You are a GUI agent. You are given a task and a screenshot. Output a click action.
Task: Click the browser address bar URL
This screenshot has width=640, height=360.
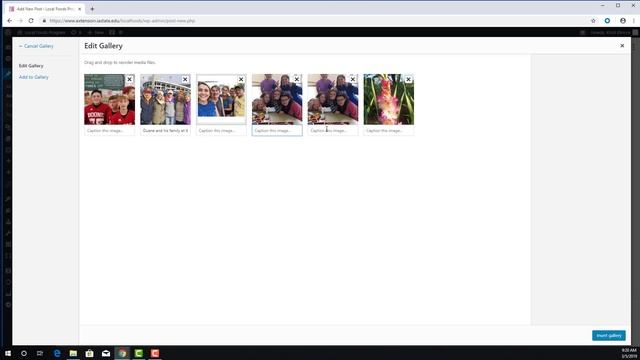point(122,20)
